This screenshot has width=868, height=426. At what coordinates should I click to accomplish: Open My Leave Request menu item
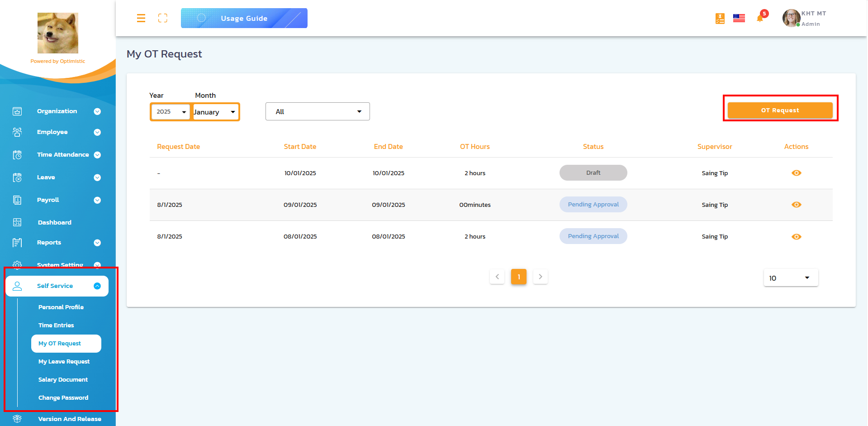(64, 362)
